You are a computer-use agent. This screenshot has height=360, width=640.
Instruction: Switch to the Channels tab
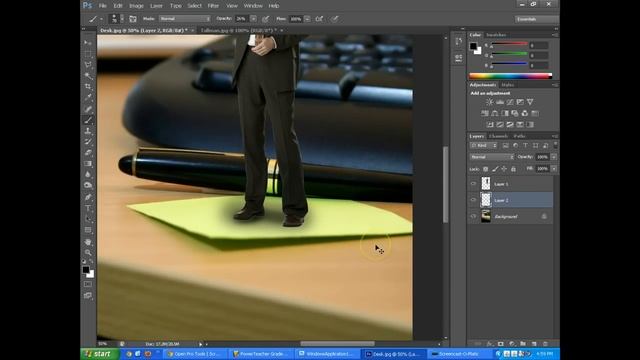click(498, 136)
